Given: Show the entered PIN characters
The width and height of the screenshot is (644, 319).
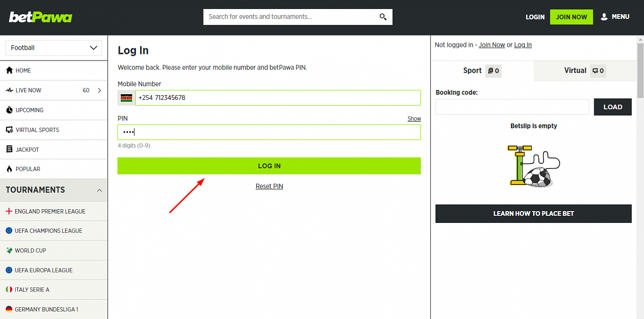Looking at the screenshot, I should tap(414, 118).
